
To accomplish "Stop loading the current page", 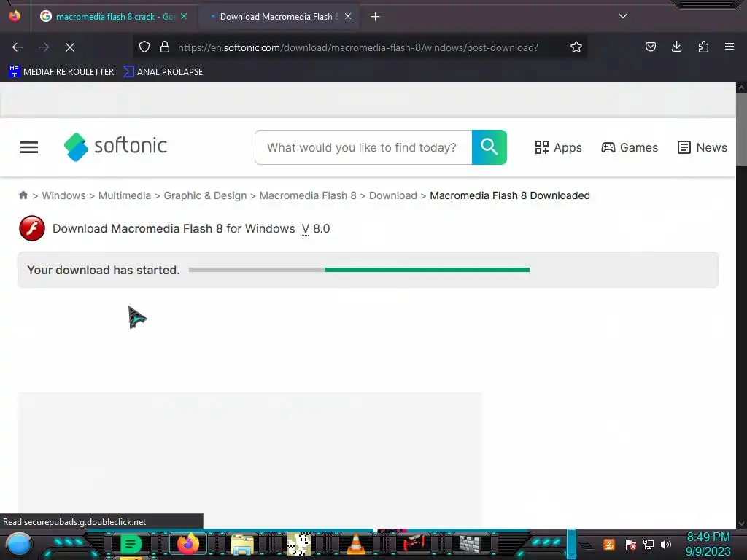I will tap(69, 47).
